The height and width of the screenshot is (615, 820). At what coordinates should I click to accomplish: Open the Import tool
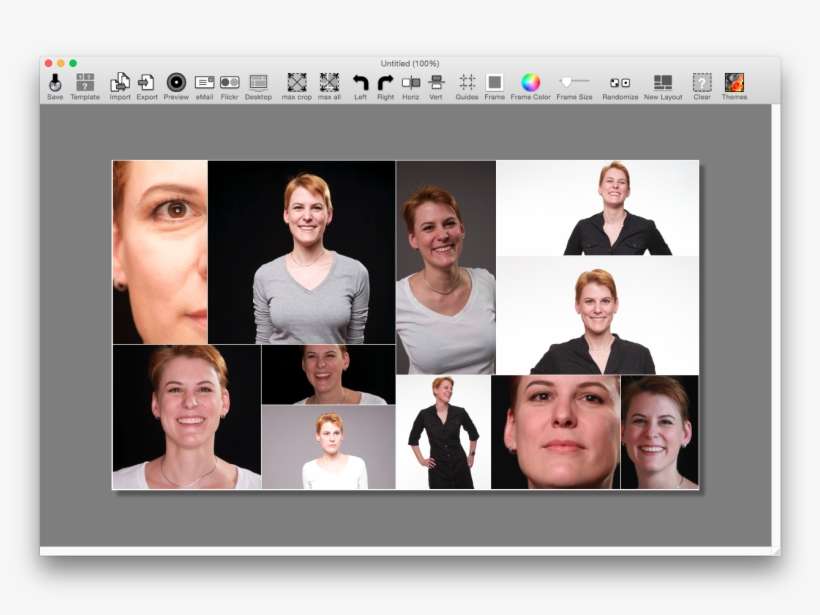pos(118,85)
